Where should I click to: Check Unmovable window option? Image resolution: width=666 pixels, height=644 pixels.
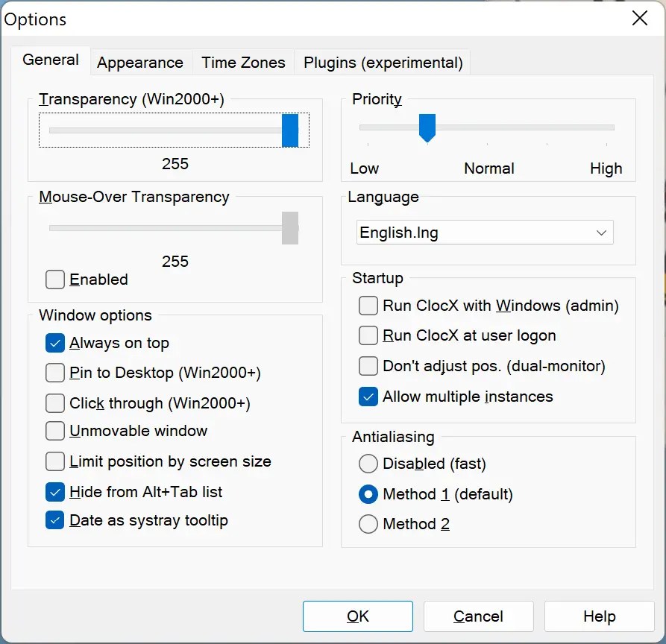click(54, 431)
